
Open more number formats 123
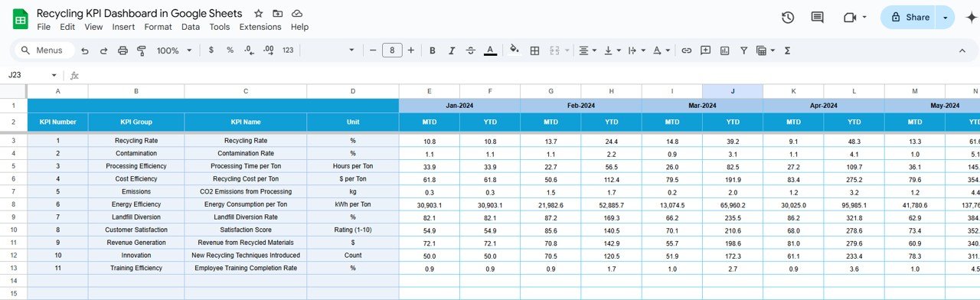[288, 51]
